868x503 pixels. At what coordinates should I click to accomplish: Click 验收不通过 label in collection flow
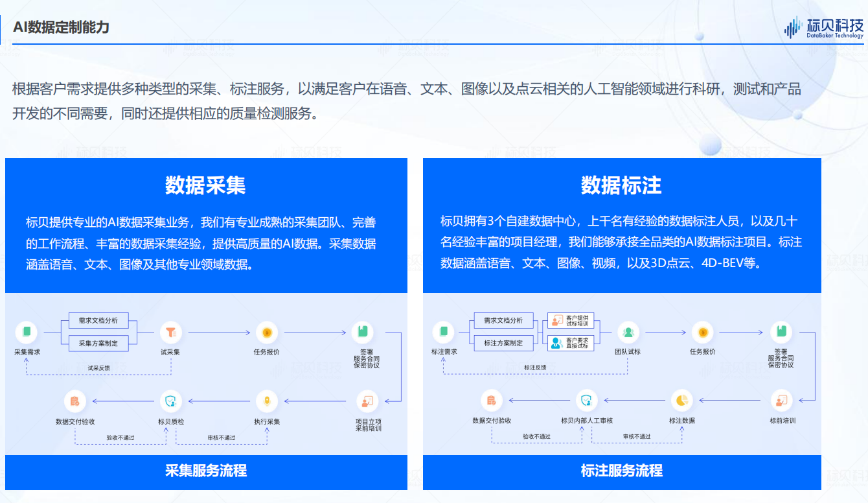pyautogui.click(x=120, y=438)
